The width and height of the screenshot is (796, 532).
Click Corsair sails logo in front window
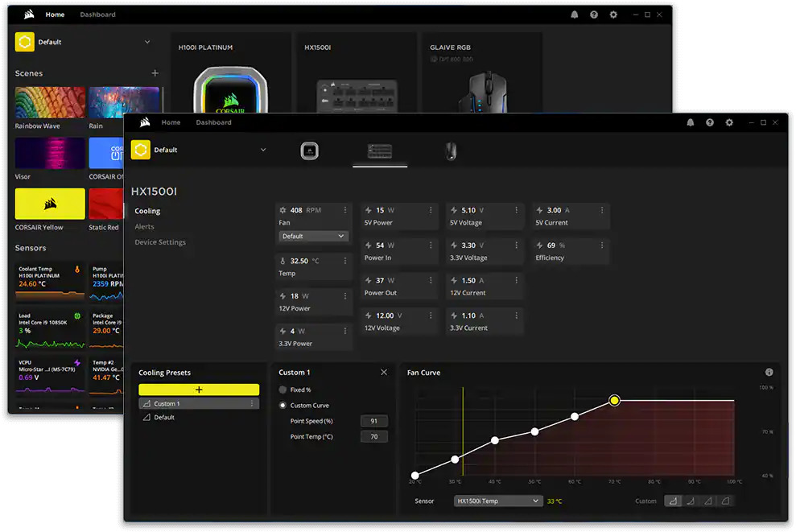click(145, 122)
